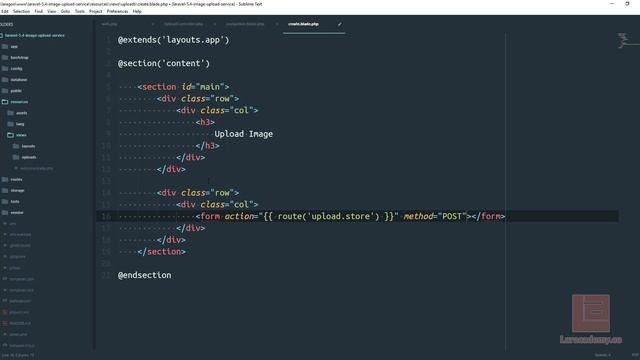Open webpack.mix.js from the sidebar
The height and width of the screenshot is (360, 640).
(x=22, y=345)
